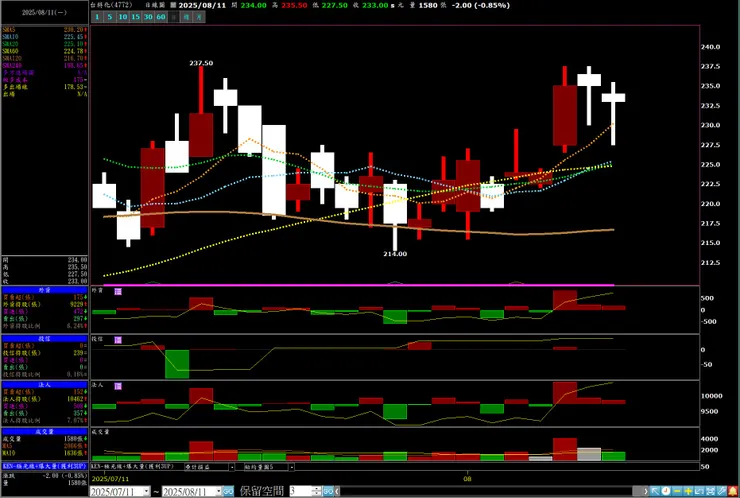Open the second indicator dropdown in bottom bar
This screenshot has width=740, height=498.
(292, 467)
